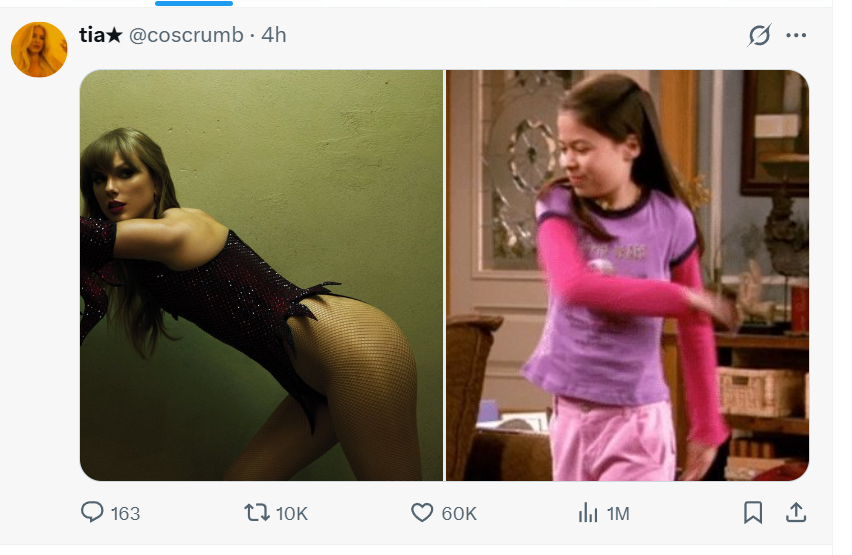Bookmark this post
The image size is (852, 555).
click(x=753, y=513)
